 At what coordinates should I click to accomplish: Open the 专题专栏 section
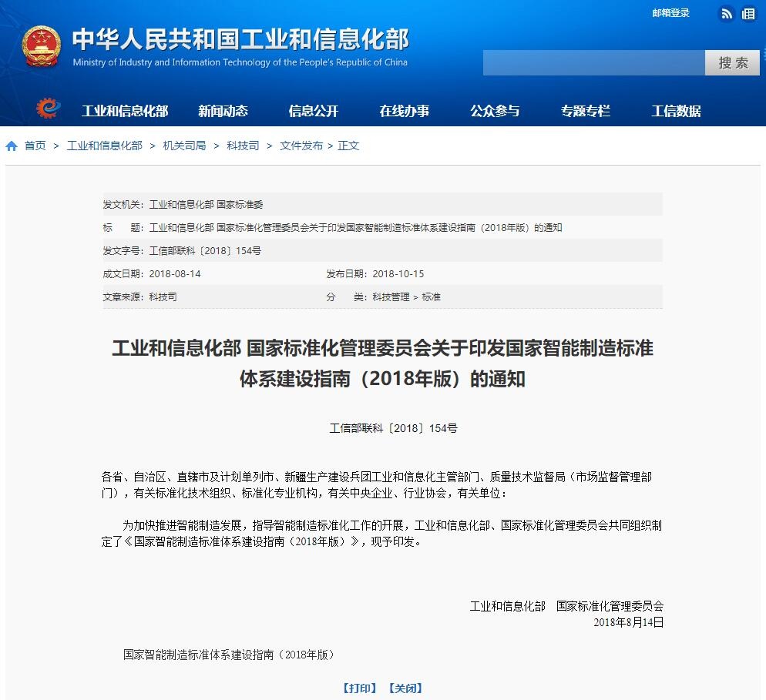point(586,111)
